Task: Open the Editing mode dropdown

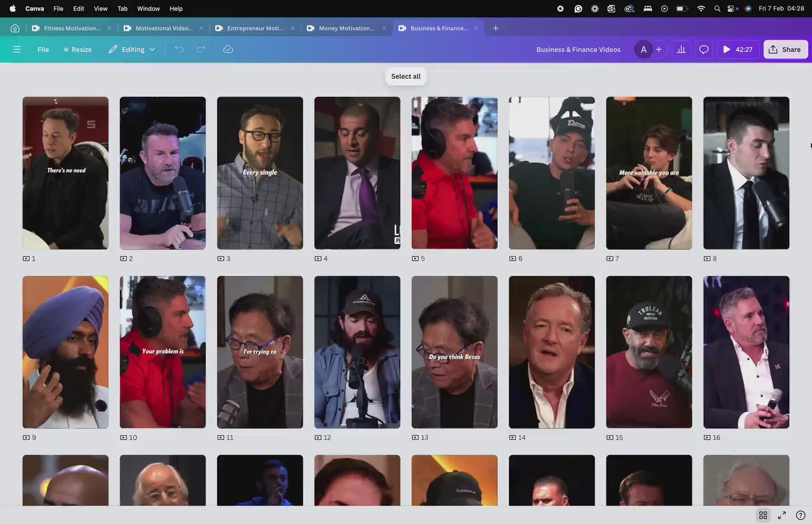Action: pos(132,49)
